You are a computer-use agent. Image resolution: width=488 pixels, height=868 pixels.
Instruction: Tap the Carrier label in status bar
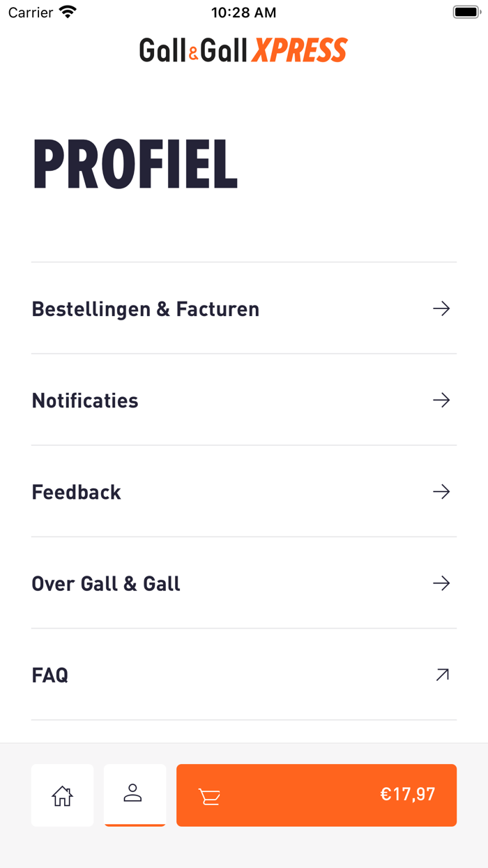click(x=31, y=13)
